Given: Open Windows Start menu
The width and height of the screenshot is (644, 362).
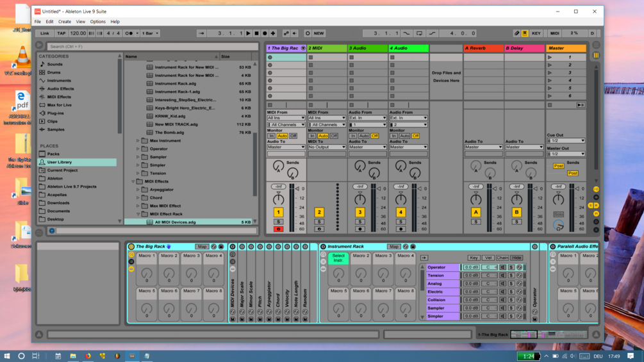Looking at the screenshot, I should point(7,356).
